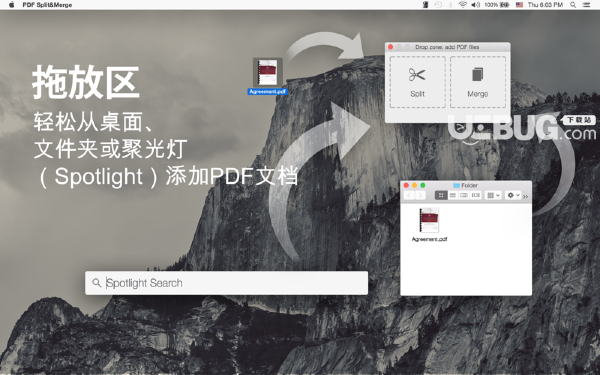Click the Agreement.pdf label on the desktop
The width and height of the screenshot is (600, 375).
(267, 92)
